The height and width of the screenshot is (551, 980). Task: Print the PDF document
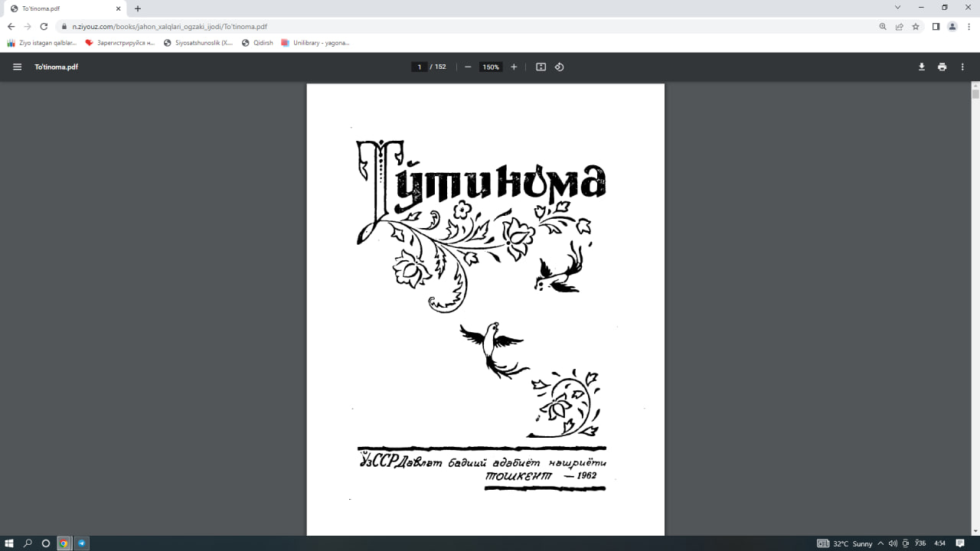point(942,67)
